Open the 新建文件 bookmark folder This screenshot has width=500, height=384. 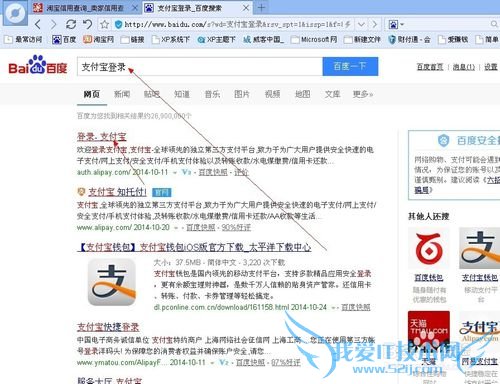(x=362, y=40)
